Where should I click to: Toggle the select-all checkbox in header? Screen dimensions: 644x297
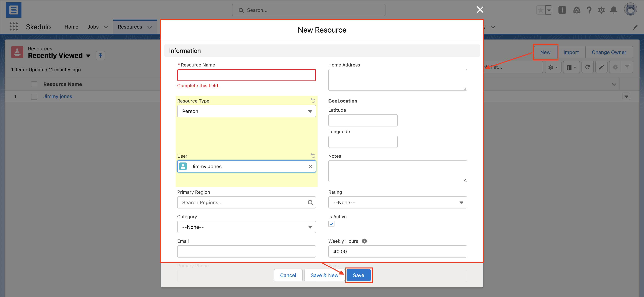[x=34, y=85]
